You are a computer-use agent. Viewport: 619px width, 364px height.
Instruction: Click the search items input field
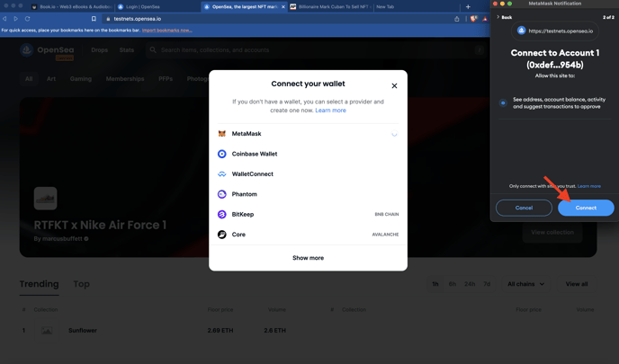tap(316, 50)
